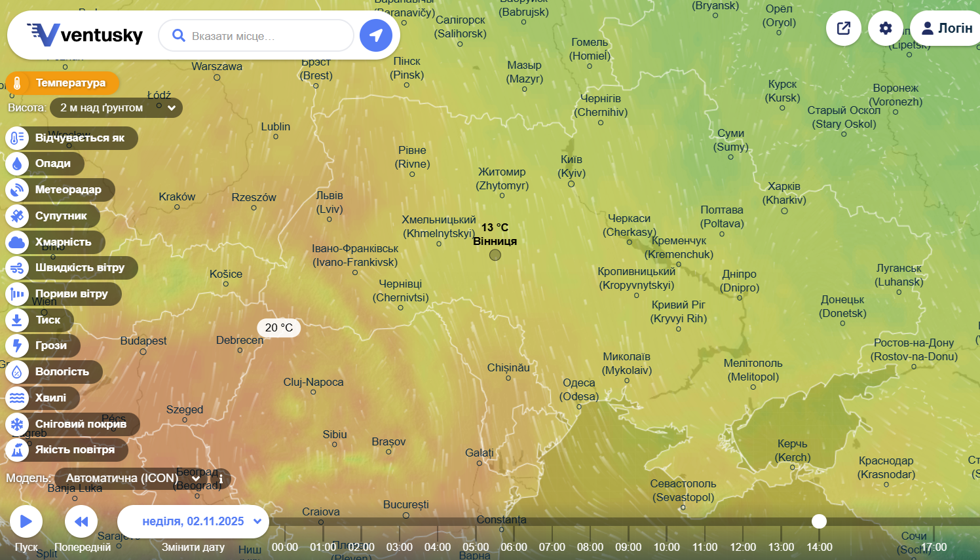
Task: Open the model dropdown Автоматична (ICON)
Action: (131, 479)
